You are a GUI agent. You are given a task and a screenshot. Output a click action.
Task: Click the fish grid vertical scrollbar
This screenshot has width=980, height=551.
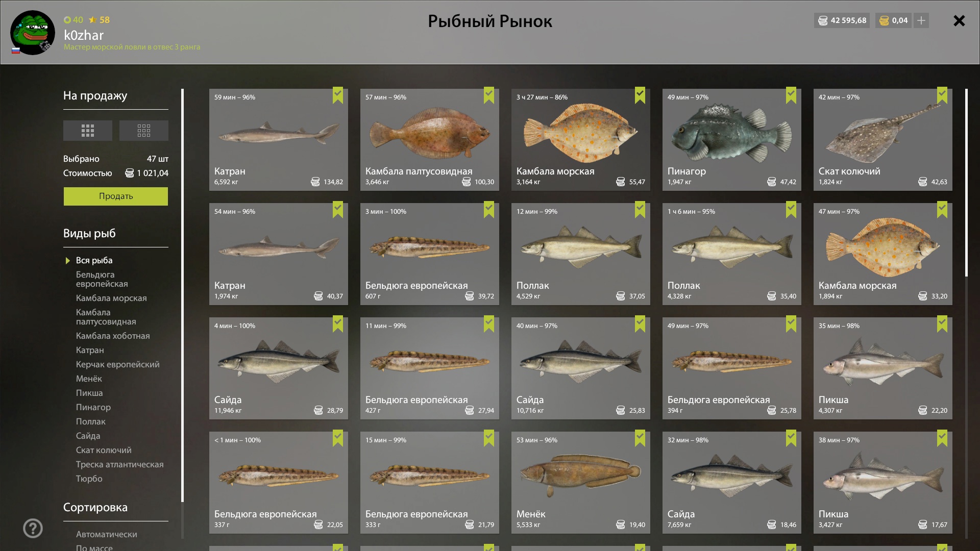coord(966,183)
